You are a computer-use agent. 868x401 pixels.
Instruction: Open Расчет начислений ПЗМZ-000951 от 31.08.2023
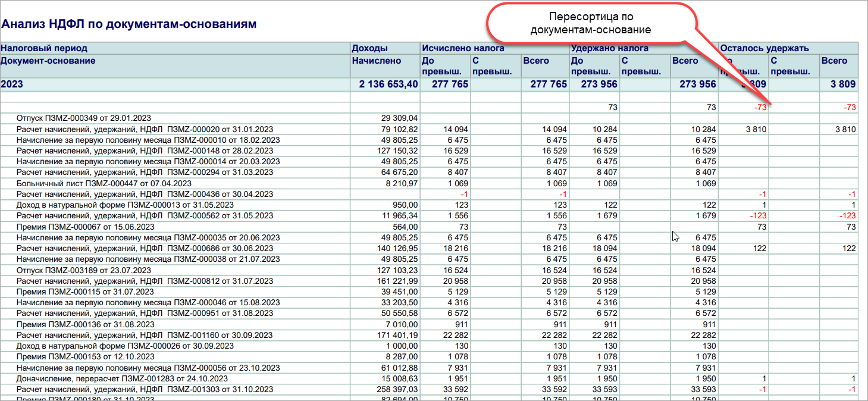145,313
